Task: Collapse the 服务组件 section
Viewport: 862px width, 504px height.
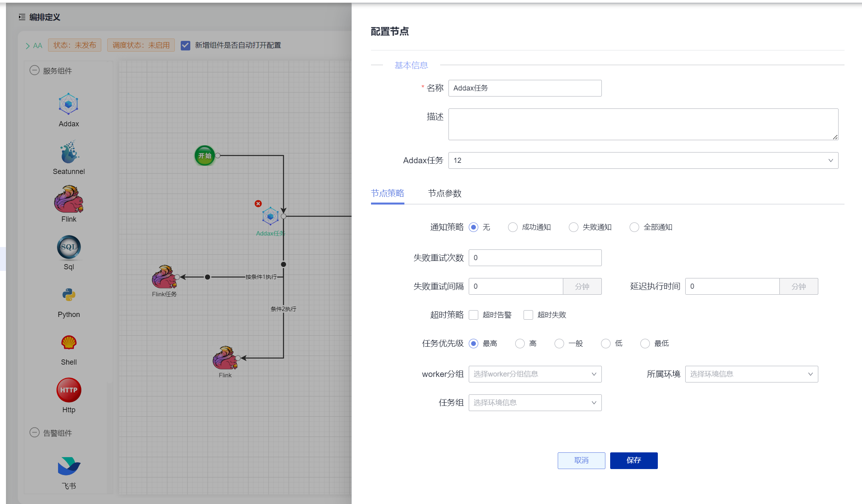Action: (35, 70)
